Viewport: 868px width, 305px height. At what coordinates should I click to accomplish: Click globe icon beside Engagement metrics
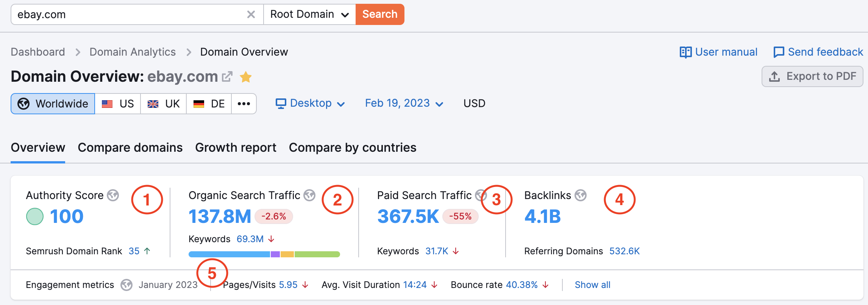126,285
